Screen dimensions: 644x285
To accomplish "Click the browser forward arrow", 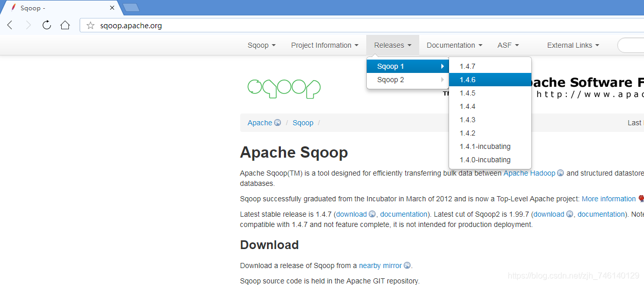I will point(28,25).
